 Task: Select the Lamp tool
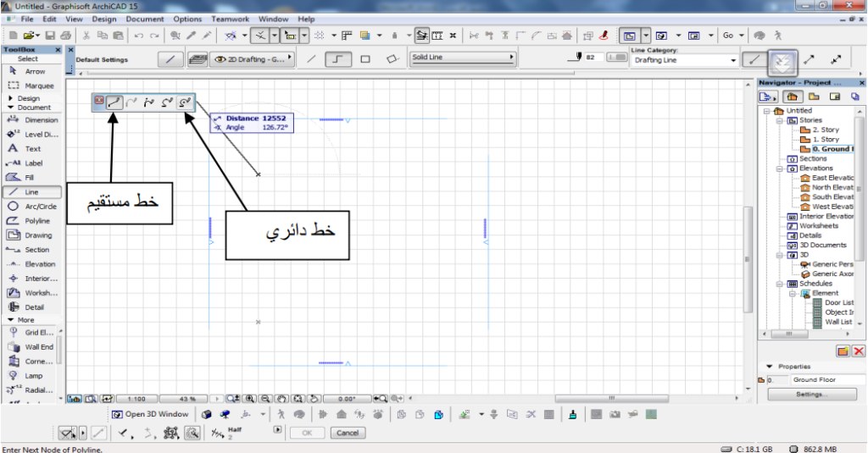31,376
